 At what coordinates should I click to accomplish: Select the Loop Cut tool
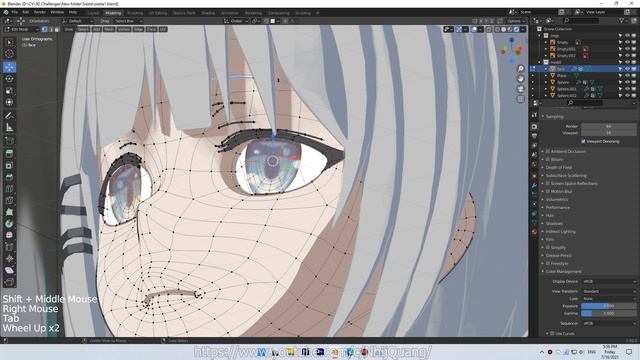9,189
